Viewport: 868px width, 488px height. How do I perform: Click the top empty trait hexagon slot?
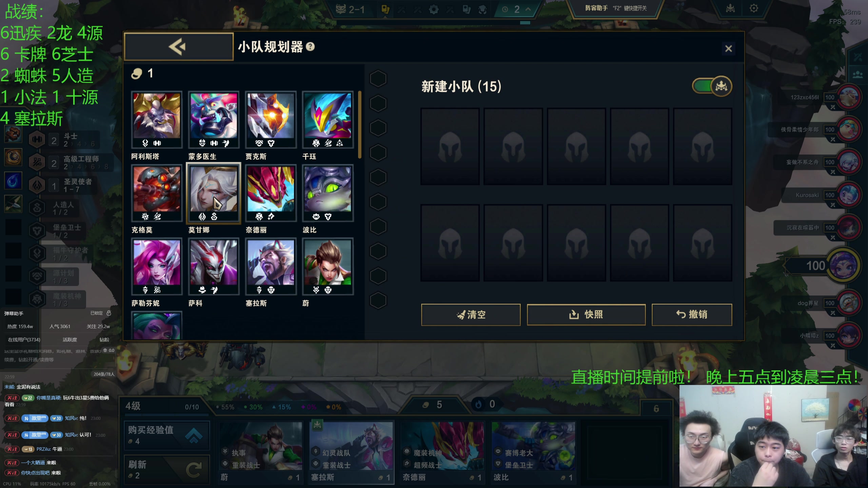[378, 79]
